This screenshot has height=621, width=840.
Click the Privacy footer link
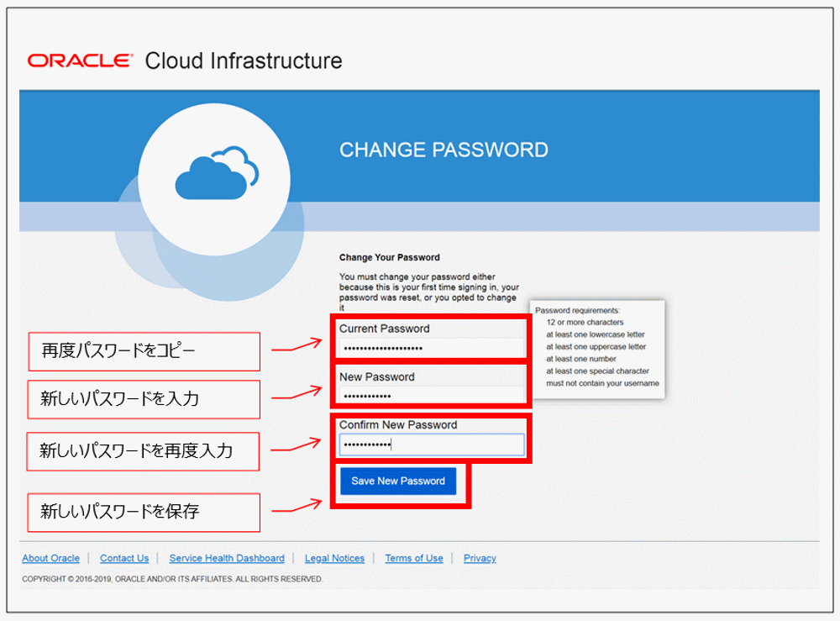[480, 558]
